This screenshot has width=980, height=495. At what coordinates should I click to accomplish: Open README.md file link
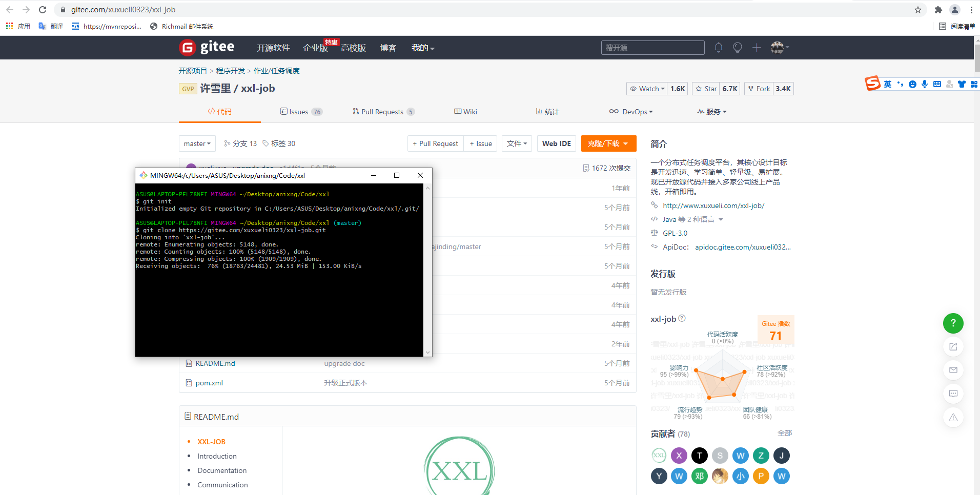click(x=215, y=363)
